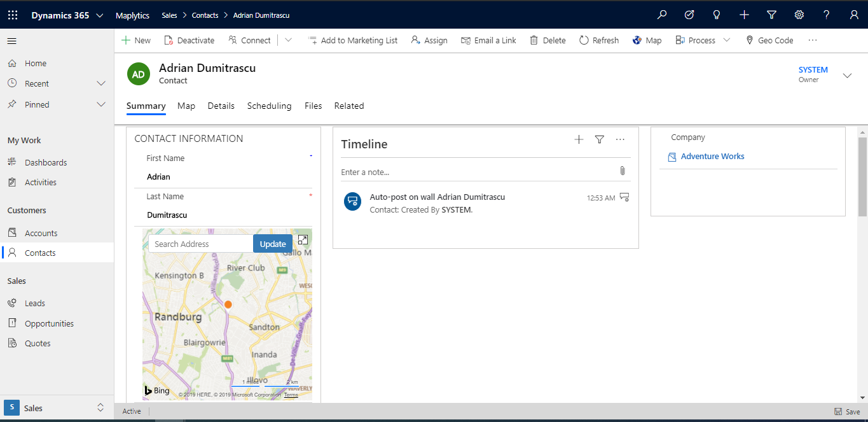The height and width of the screenshot is (422, 868).
Task: Open the user account icon
Action: tap(854, 15)
